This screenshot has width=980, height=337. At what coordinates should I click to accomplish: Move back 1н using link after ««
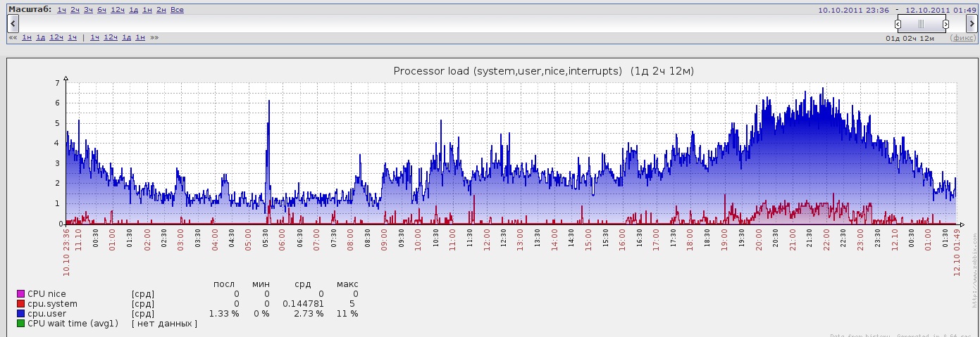(27, 37)
